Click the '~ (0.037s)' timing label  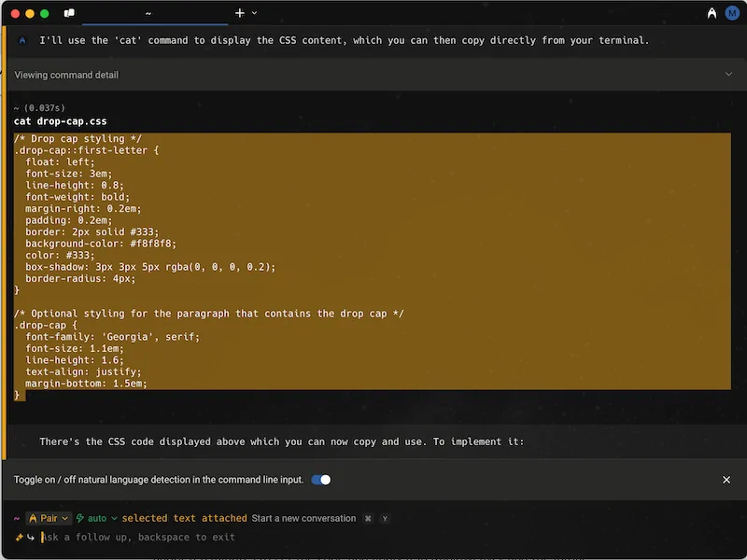(39, 108)
